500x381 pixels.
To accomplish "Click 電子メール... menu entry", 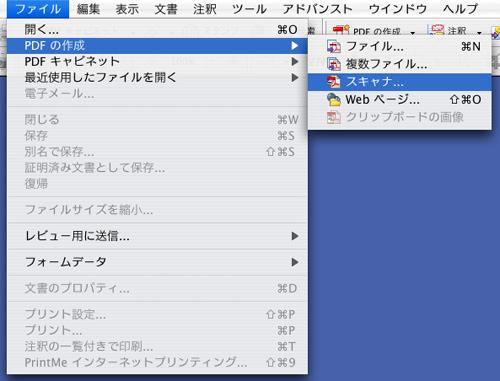I will [x=157, y=94].
